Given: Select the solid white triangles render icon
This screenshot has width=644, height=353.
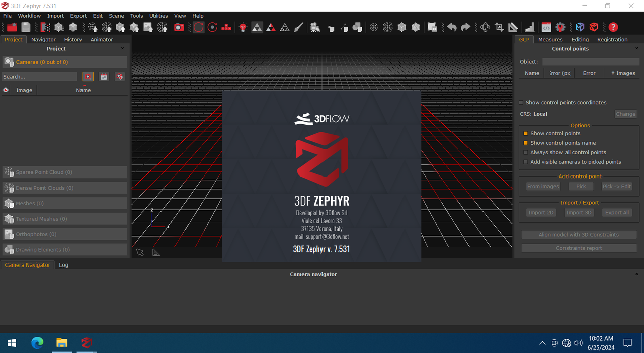Looking at the screenshot, I should pyautogui.click(x=257, y=27).
